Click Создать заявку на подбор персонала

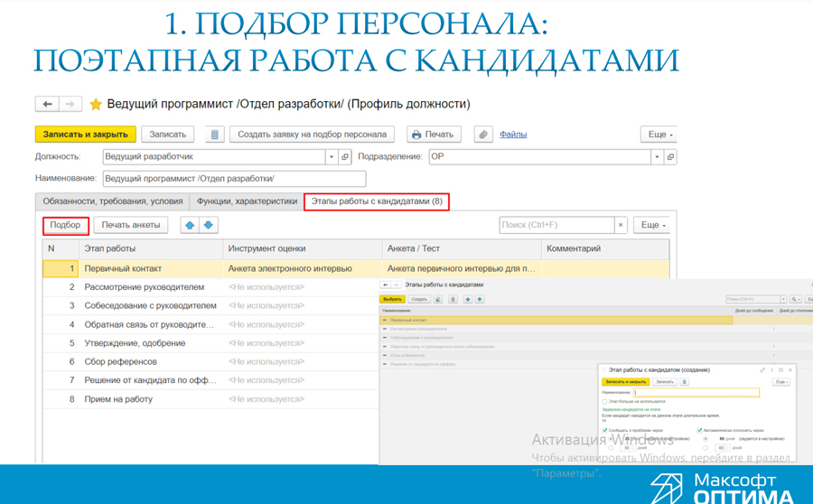313,135
